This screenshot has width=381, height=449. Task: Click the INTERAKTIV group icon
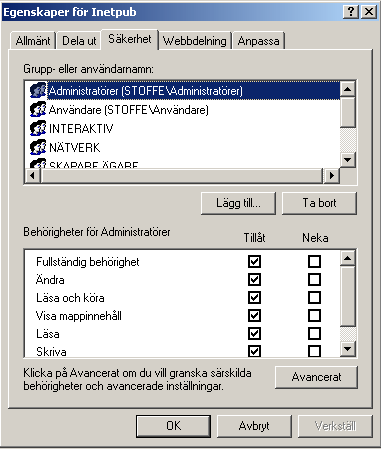[x=38, y=128]
